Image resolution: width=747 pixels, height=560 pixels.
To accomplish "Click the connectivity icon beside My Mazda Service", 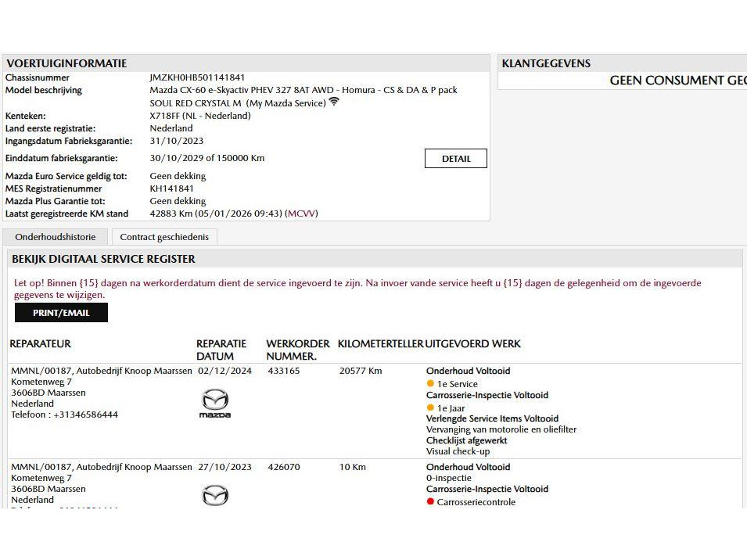I will pos(334,102).
